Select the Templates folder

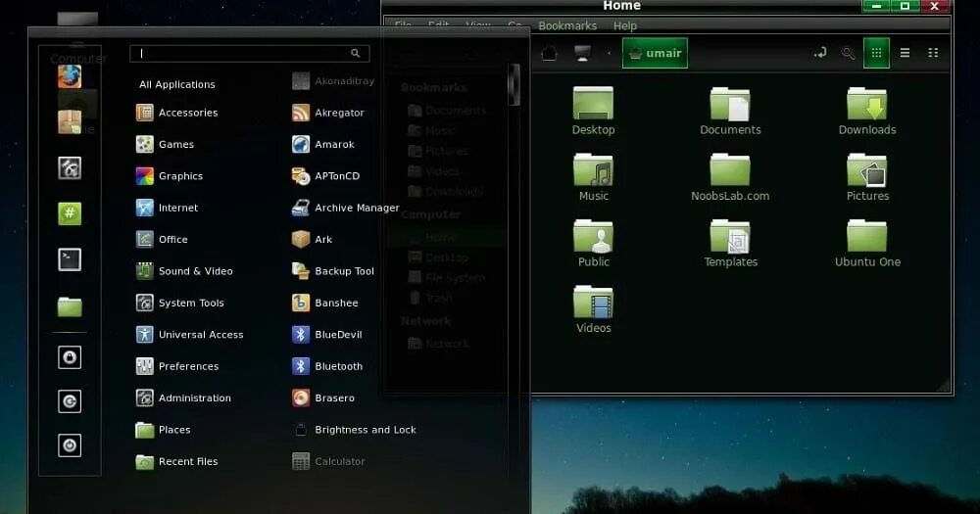pyautogui.click(x=730, y=244)
